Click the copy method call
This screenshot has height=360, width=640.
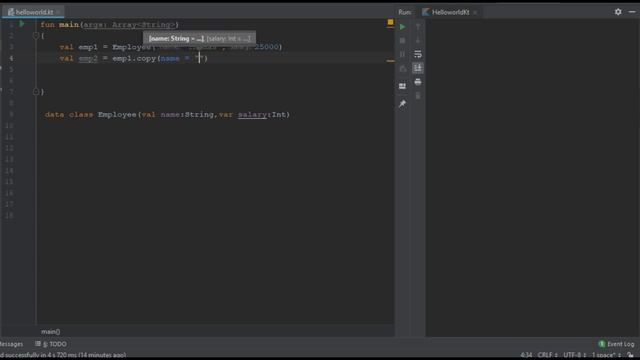coord(146,58)
